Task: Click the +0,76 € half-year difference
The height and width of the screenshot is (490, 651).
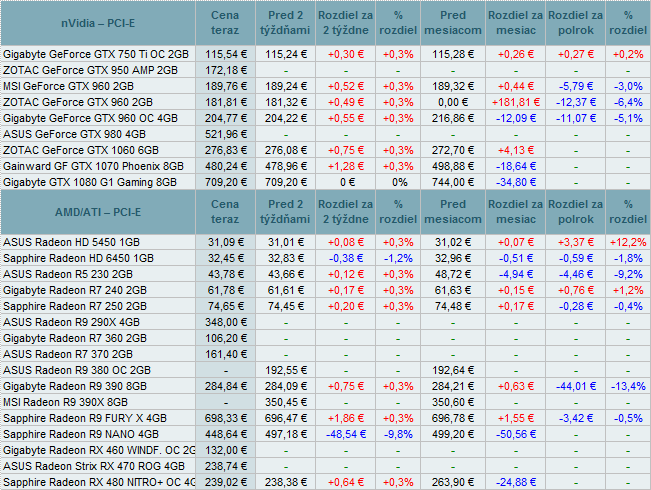Action: [x=576, y=290]
